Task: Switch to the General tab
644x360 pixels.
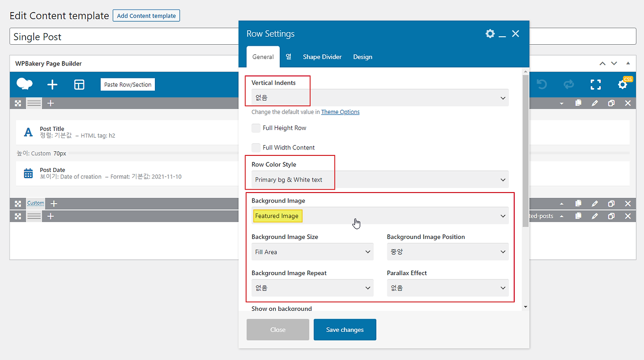Action: [x=263, y=57]
